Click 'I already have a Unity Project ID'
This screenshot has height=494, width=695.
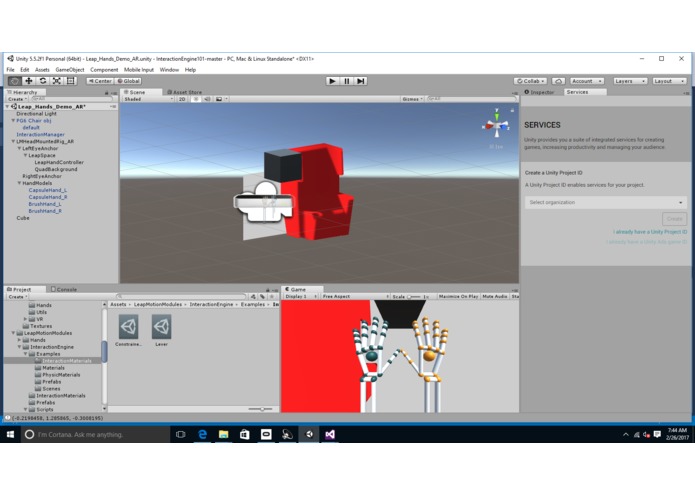click(x=650, y=232)
